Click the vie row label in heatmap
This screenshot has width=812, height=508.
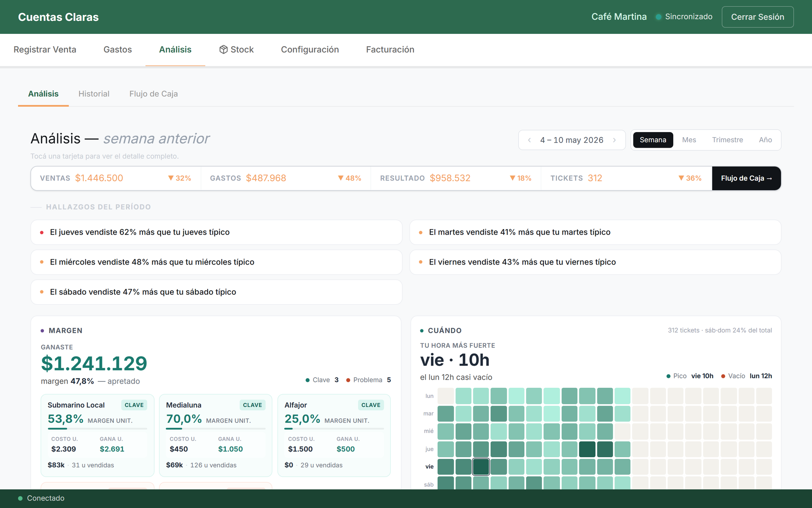(429, 467)
